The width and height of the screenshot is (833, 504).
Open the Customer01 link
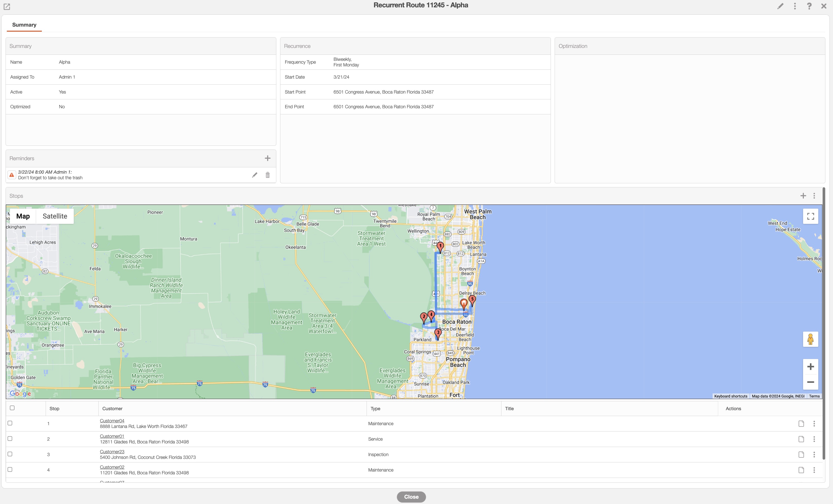[112, 436]
